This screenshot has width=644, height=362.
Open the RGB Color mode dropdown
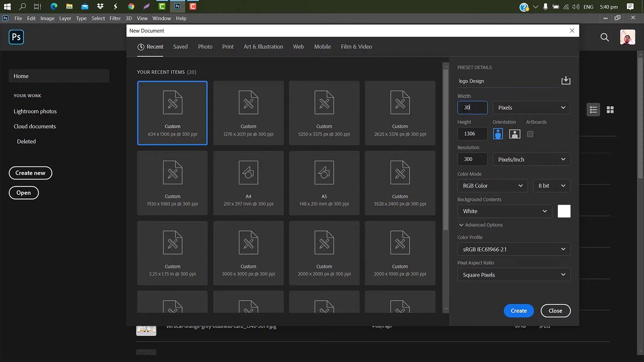[x=493, y=186]
